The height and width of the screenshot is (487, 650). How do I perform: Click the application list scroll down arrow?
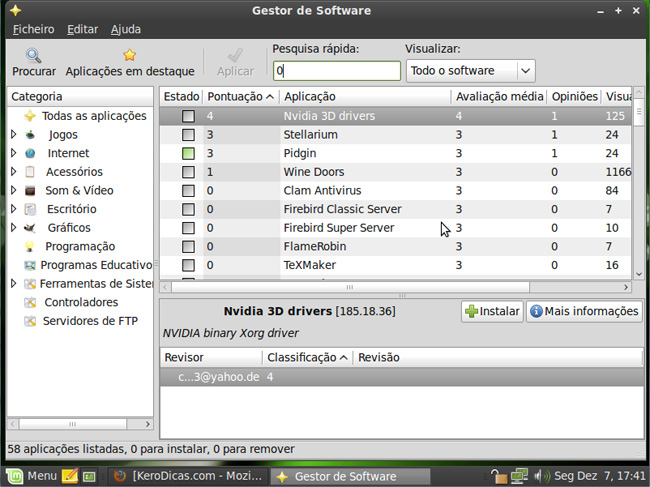[x=638, y=274]
